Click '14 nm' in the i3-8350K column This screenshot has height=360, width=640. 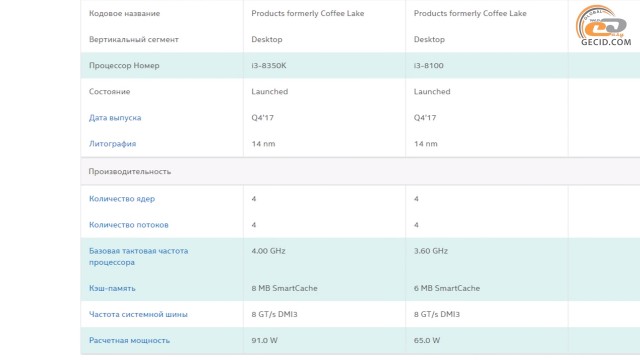(x=263, y=144)
